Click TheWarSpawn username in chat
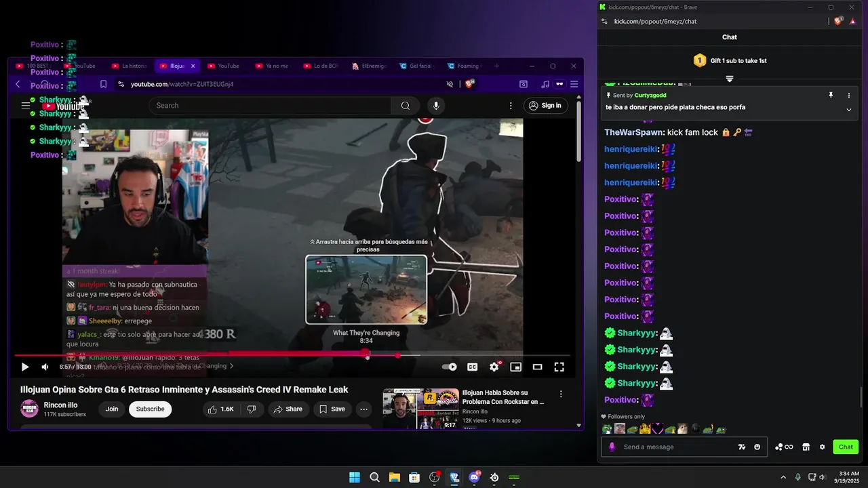This screenshot has height=488, width=868. 633,132
